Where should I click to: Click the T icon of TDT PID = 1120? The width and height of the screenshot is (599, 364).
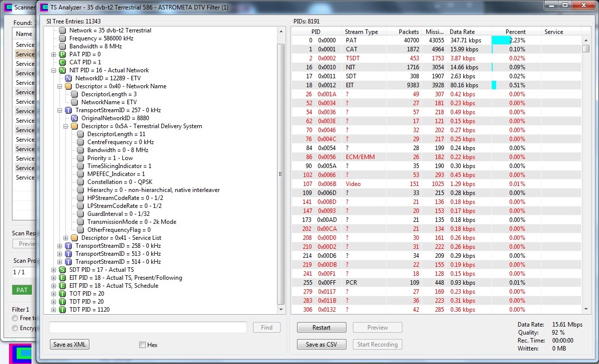coord(62,310)
